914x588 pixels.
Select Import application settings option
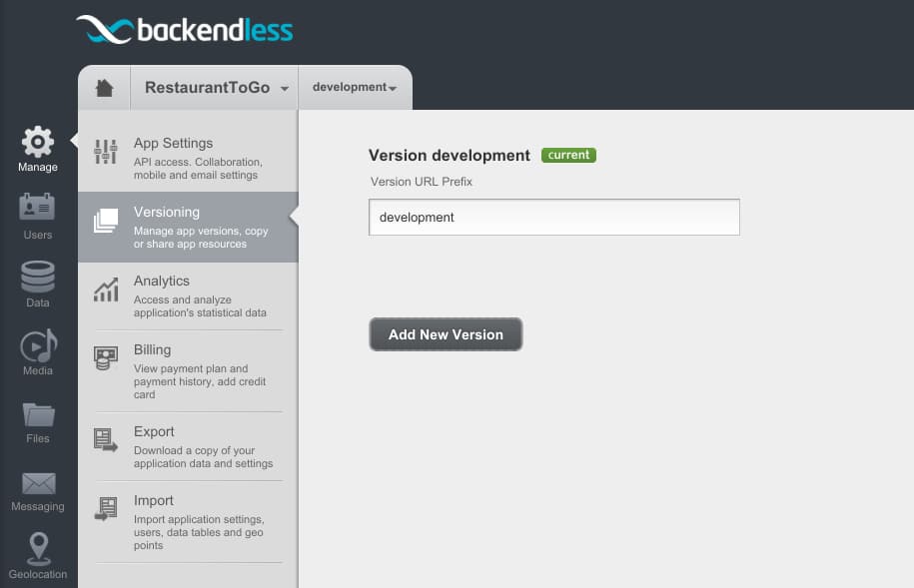tap(188, 521)
